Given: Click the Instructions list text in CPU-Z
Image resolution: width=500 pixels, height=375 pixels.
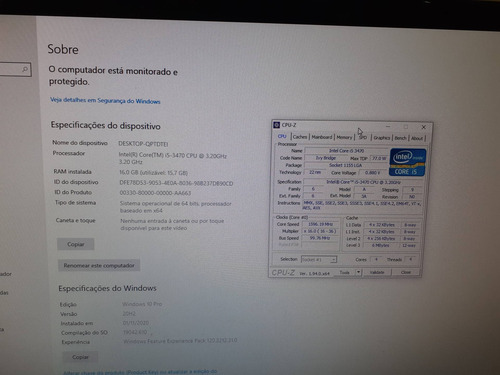Looking at the screenshot, I should [362, 205].
